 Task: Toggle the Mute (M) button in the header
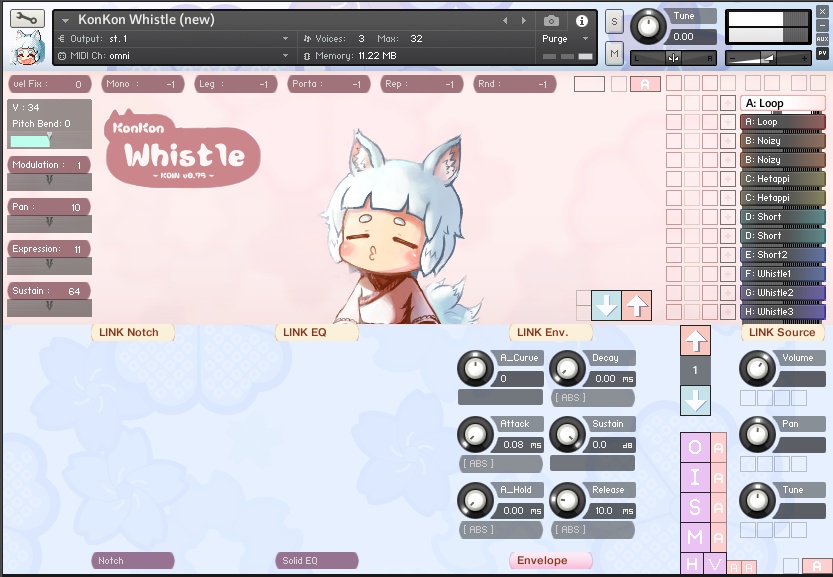(613, 52)
